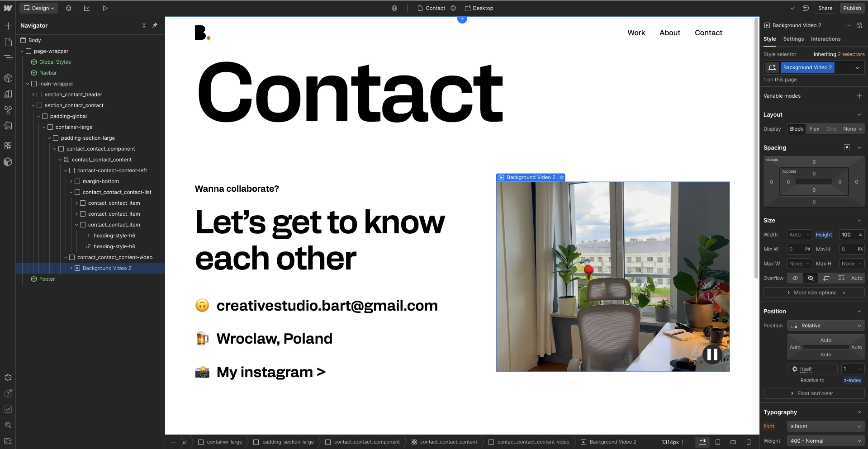Image resolution: width=868 pixels, height=449 pixels.
Task: Click the Desktop breakpoint label in top bar
Action: click(479, 8)
